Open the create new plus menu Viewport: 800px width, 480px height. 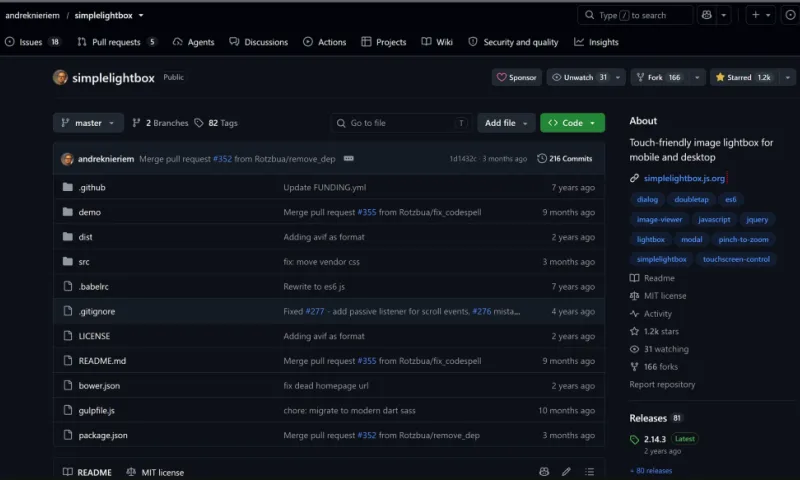pyautogui.click(x=761, y=15)
